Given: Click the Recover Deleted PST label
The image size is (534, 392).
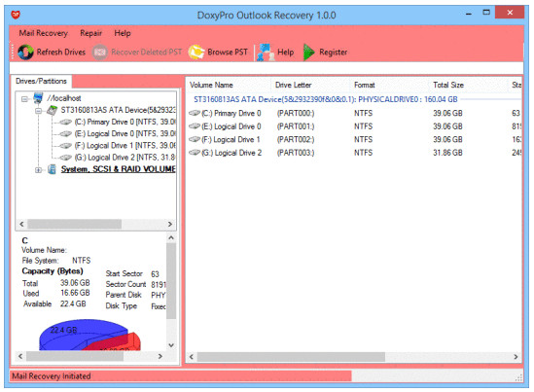Looking at the screenshot, I should 147,53.
